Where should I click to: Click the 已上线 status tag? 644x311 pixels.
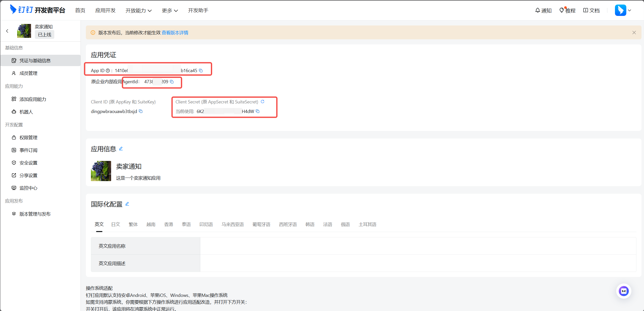click(44, 35)
